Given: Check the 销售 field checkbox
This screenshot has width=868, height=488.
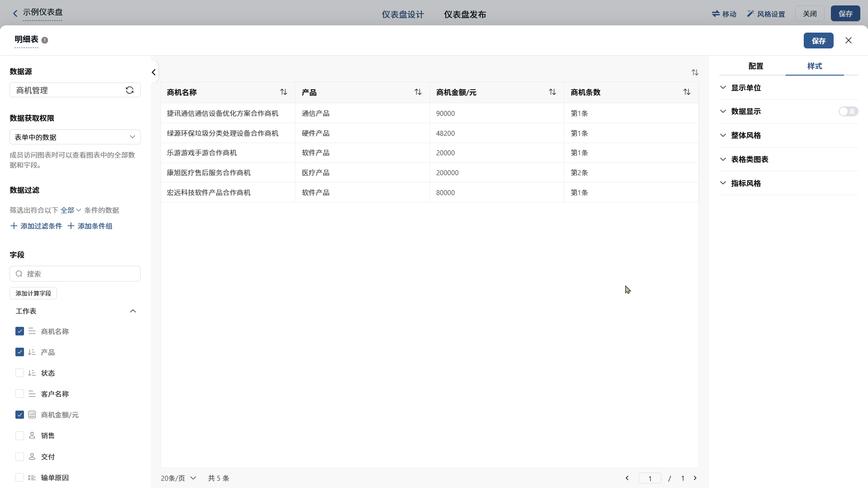Looking at the screenshot, I should [x=19, y=435].
